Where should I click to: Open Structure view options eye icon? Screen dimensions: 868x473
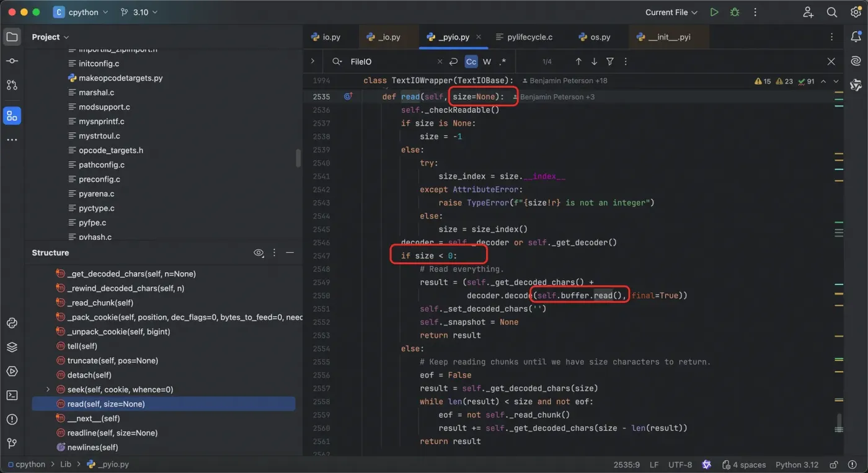259,253
